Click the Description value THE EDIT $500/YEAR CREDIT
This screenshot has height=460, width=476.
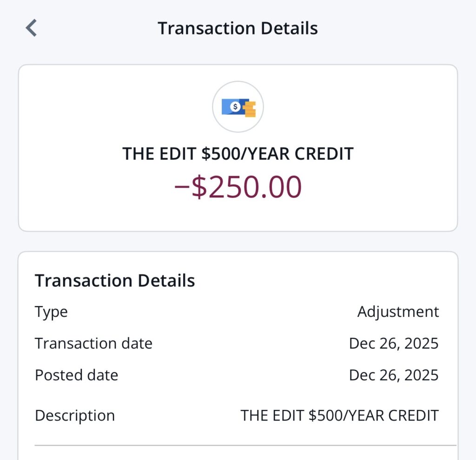339,415
